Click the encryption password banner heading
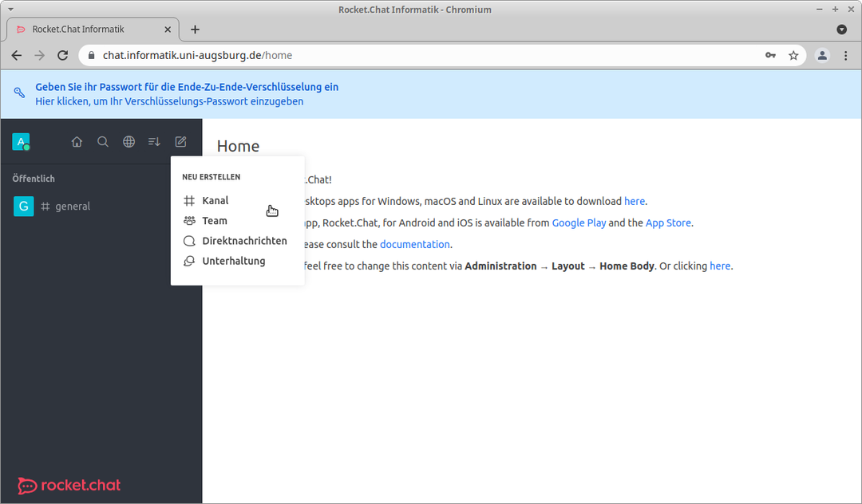Image resolution: width=862 pixels, height=504 pixels. tap(187, 87)
